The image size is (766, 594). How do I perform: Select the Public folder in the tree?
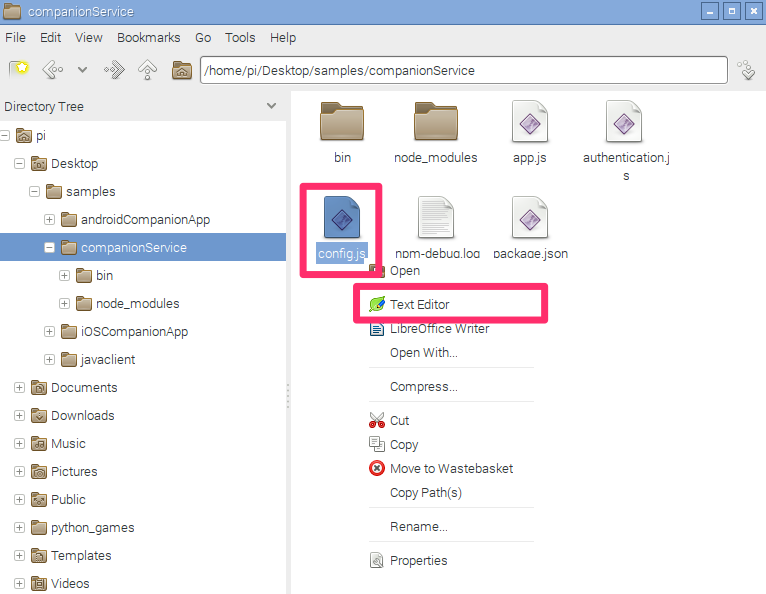tap(58, 499)
